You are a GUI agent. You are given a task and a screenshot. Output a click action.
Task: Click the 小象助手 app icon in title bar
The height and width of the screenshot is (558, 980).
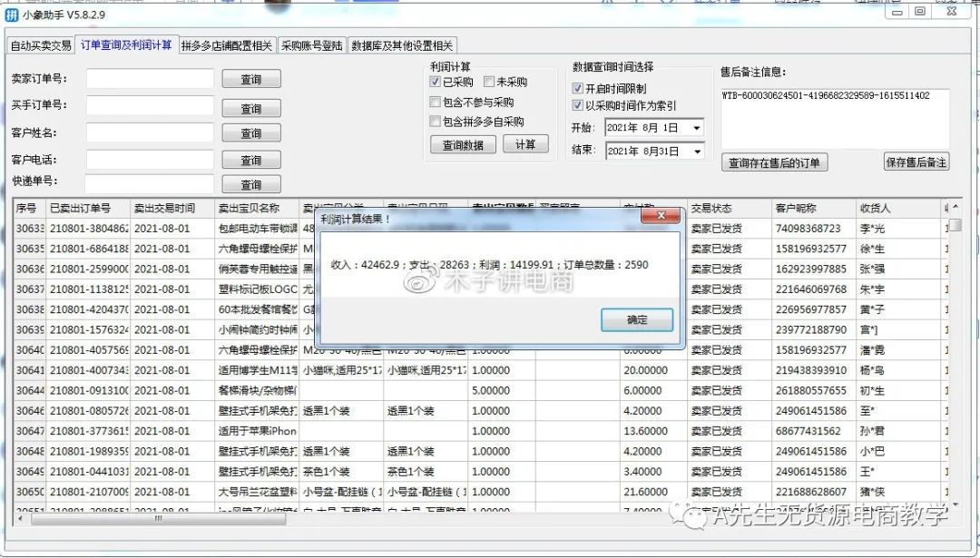tap(11, 15)
